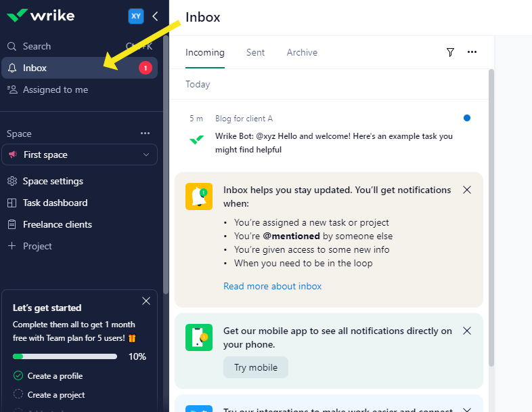Open inbox more options ellipsis menu
The height and width of the screenshot is (412, 532).
point(472,52)
